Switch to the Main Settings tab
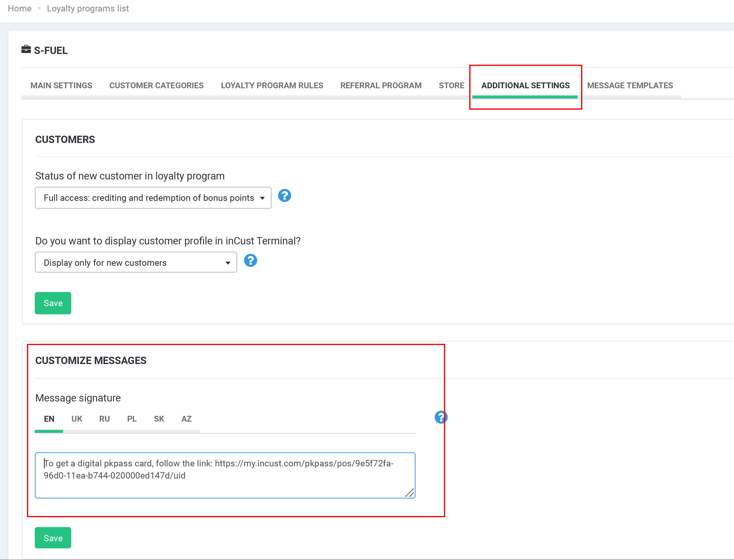Screen dimensions: 734x560 click(61, 86)
